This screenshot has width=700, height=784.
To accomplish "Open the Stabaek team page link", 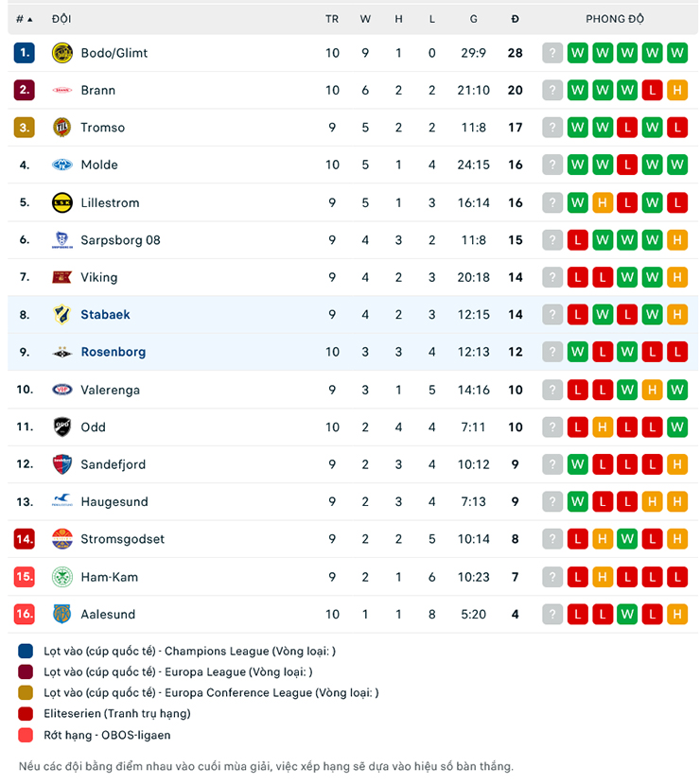I will (105, 314).
